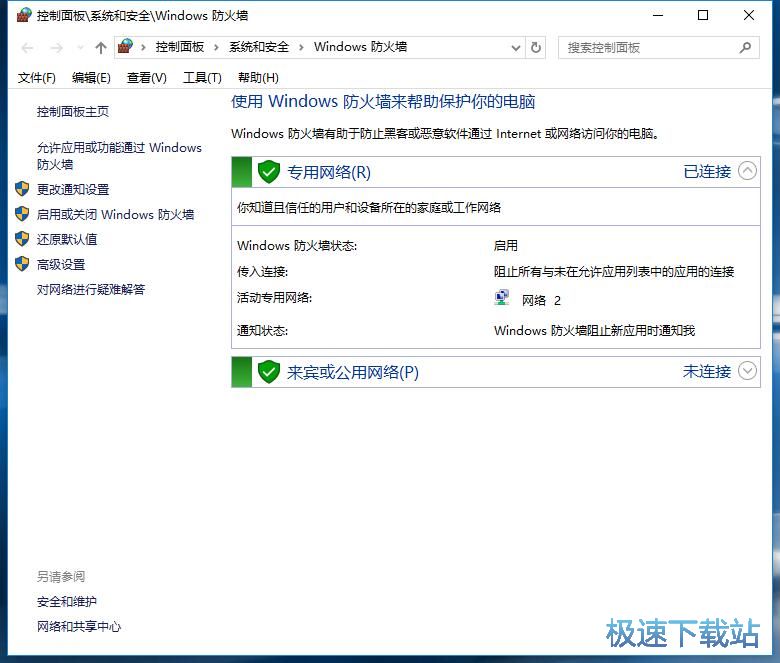Click Windows 防火墙阻止新应用时通知我 text

click(594, 330)
